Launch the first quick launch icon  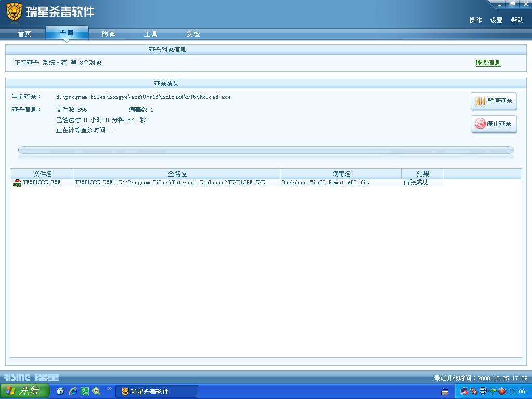pos(60,391)
